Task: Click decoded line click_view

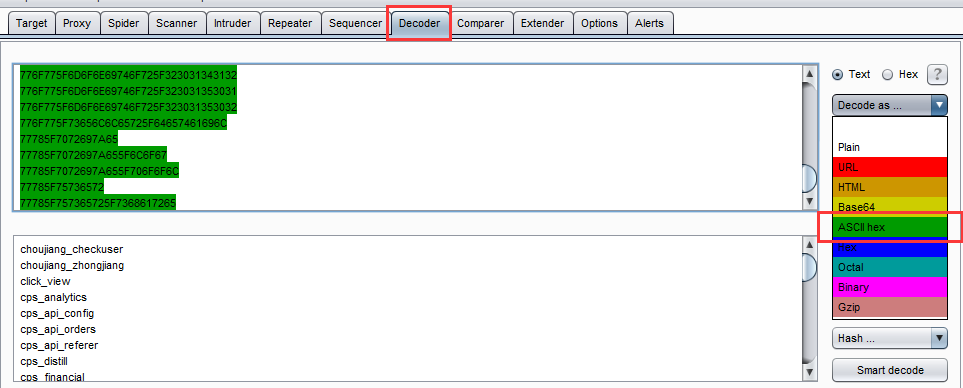Action: click(x=45, y=281)
